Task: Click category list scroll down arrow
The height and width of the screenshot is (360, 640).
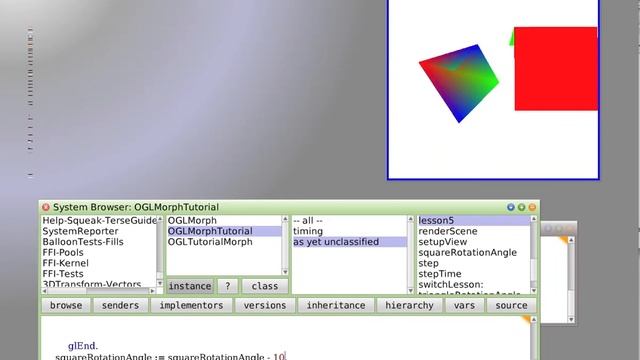Action: click(160, 283)
